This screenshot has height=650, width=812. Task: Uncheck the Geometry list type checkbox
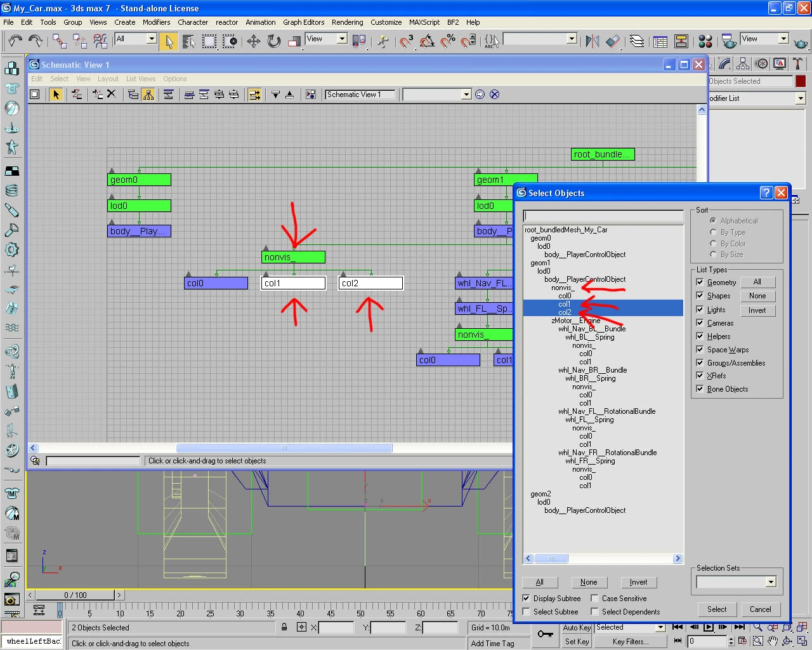tap(700, 282)
